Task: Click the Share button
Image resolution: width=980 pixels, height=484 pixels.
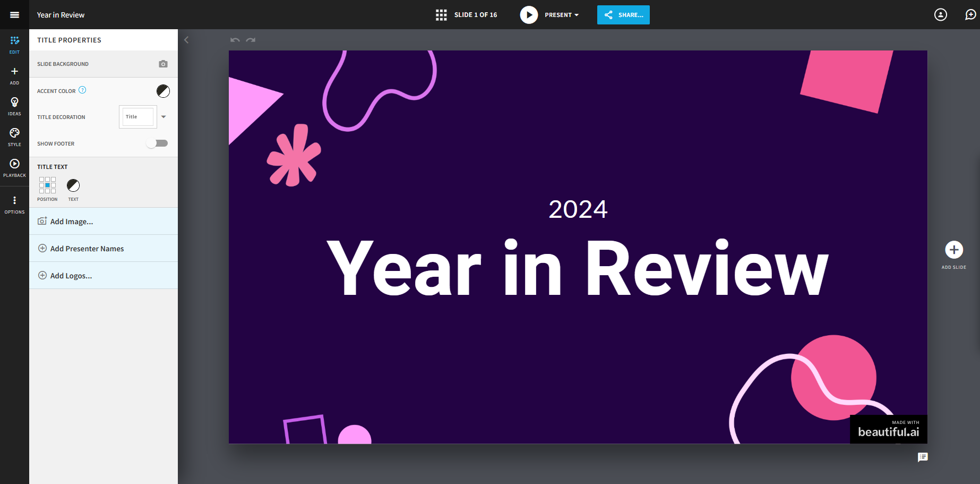Action: tap(623, 15)
